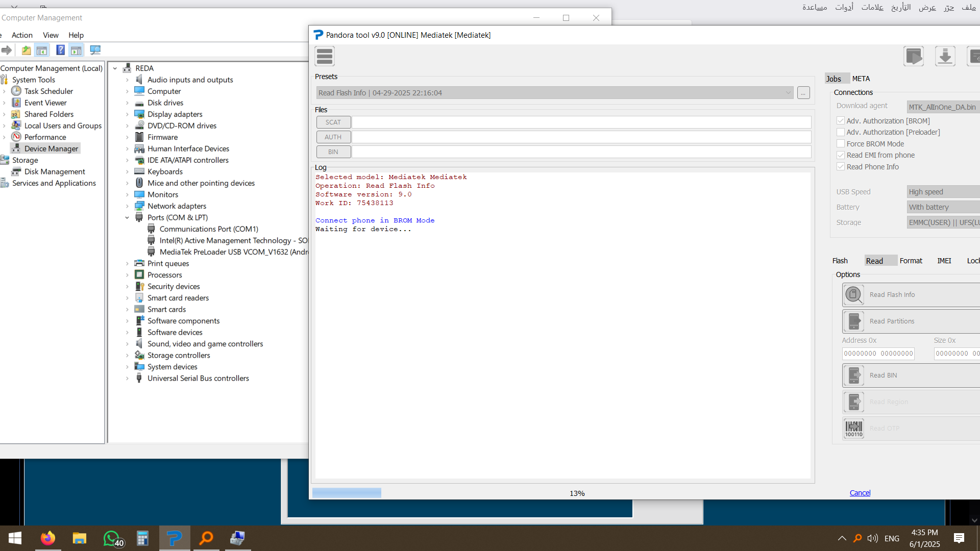Image resolution: width=980 pixels, height=551 pixels.
Task: Click the SCAT file button
Action: click(333, 122)
